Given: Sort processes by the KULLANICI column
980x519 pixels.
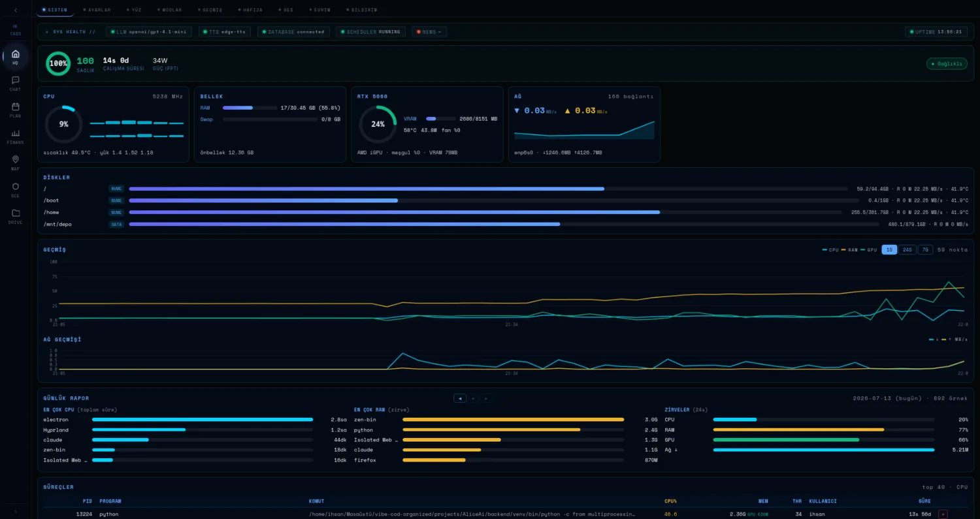Looking at the screenshot, I should (823, 501).
